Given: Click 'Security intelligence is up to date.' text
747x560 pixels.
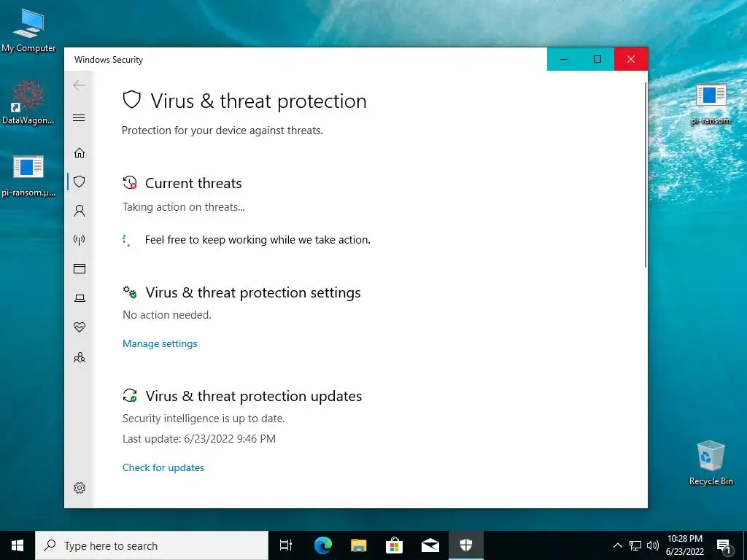Looking at the screenshot, I should (x=204, y=419).
